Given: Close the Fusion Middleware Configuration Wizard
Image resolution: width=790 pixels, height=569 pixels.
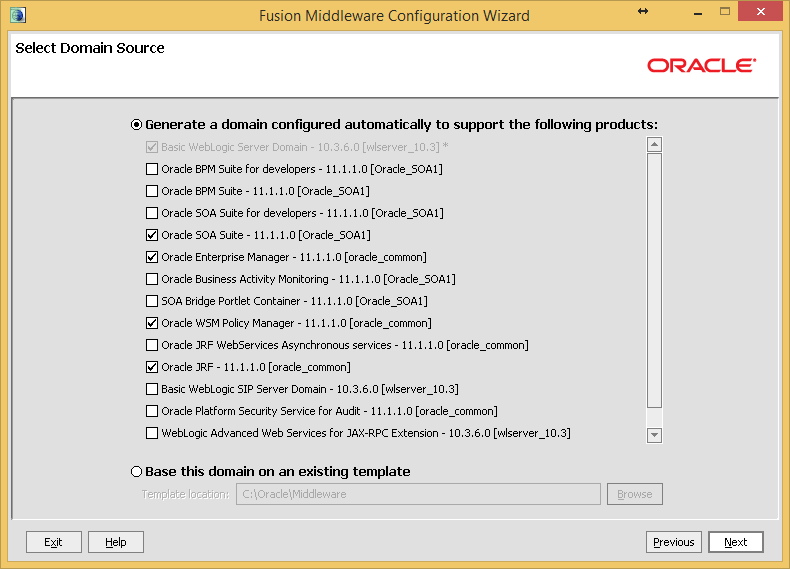Looking at the screenshot, I should [760, 11].
